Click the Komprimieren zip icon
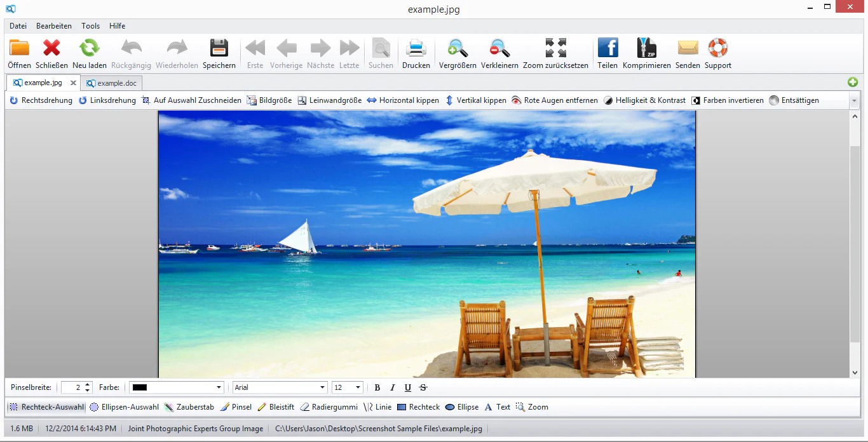This screenshot has width=868, height=442. 647,48
